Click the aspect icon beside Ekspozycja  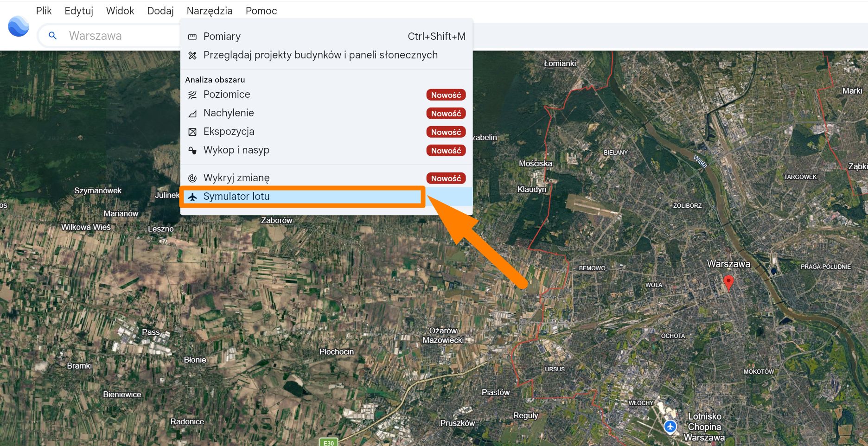192,132
